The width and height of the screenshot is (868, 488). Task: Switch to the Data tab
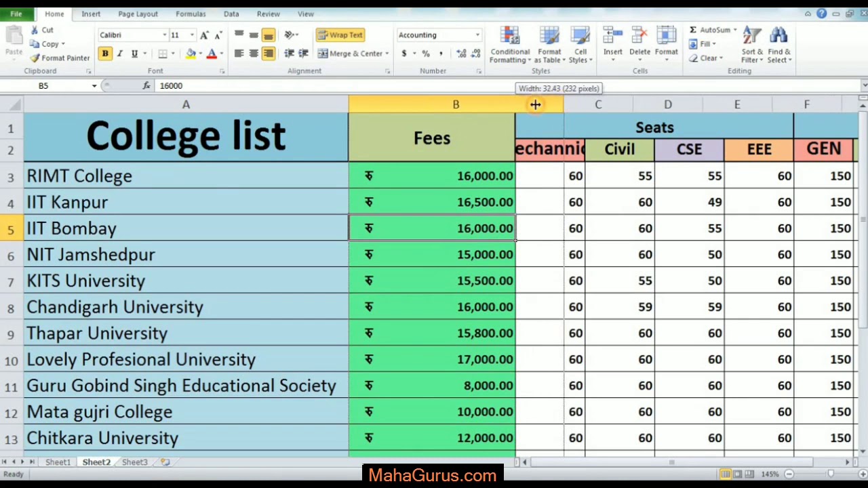point(231,14)
